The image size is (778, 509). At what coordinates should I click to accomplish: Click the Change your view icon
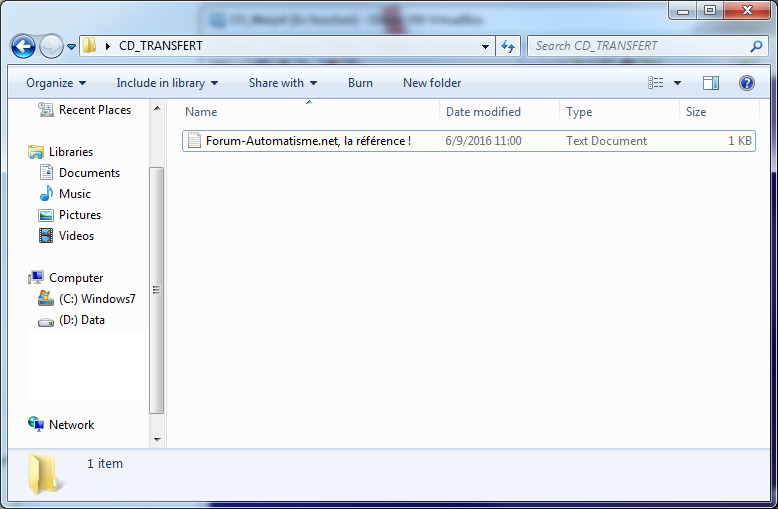tap(656, 83)
